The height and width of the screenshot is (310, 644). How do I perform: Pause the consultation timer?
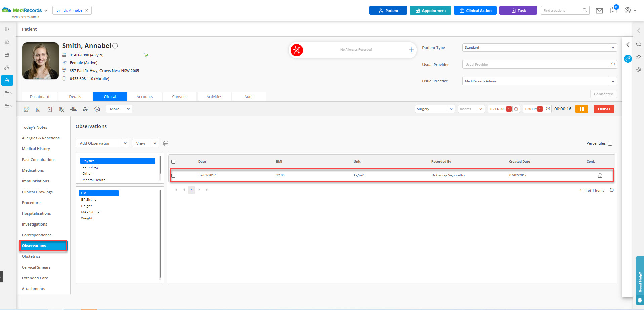pos(582,109)
